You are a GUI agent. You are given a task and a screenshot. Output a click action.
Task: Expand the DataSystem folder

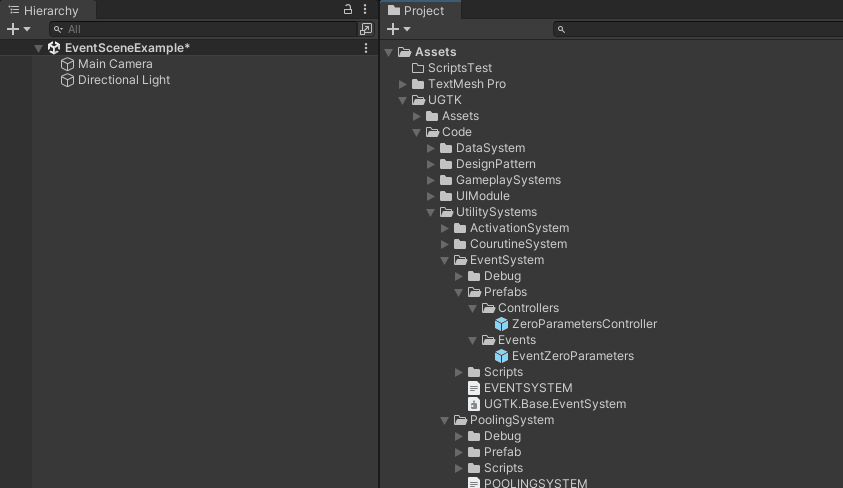click(x=431, y=148)
